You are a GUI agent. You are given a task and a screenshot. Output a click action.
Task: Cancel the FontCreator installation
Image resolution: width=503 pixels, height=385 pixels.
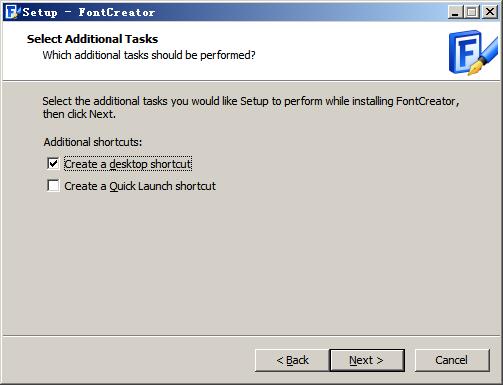(x=452, y=360)
